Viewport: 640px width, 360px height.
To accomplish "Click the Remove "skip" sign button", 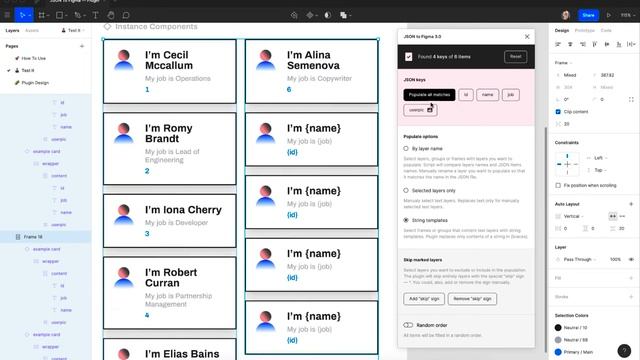I will pyautogui.click(x=472, y=299).
